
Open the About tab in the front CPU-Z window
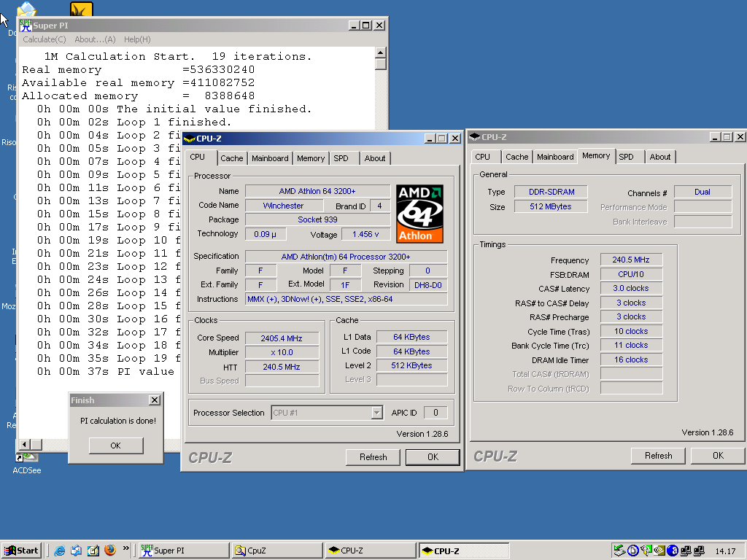[x=375, y=158]
